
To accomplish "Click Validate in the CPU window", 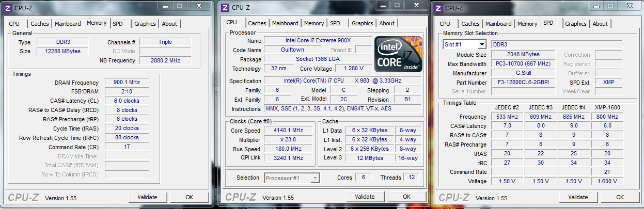I will click(x=365, y=197).
